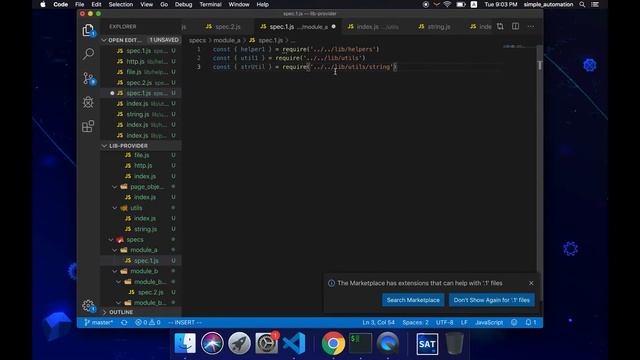Image resolution: width=640 pixels, height=360 pixels.
Task: Click Don't Show Again for '.1' files
Action: tap(491, 300)
